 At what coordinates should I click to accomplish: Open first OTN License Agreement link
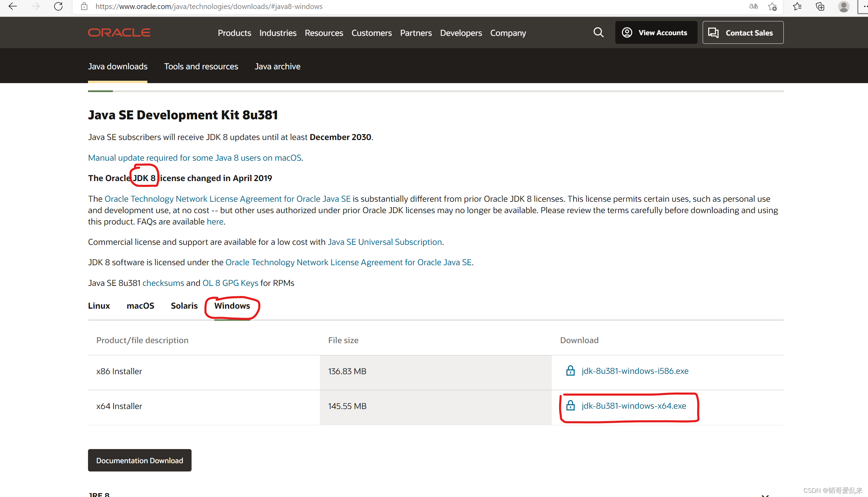[x=227, y=199]
